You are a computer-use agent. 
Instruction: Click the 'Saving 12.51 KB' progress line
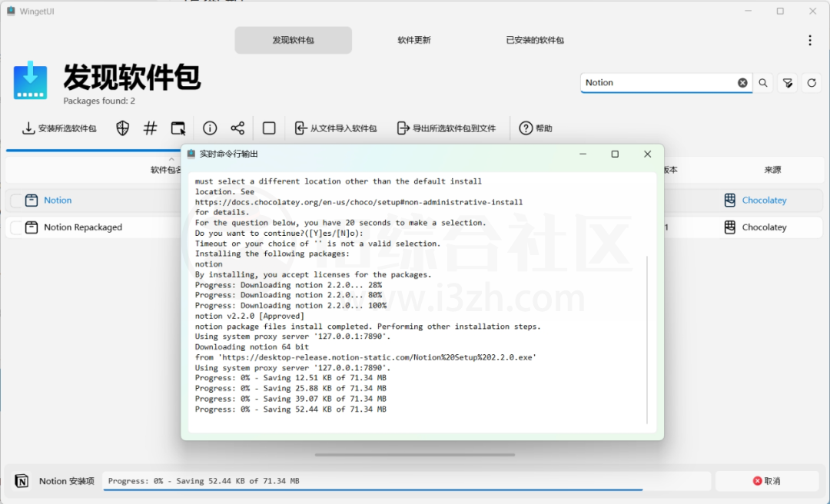tap(290, 378)
